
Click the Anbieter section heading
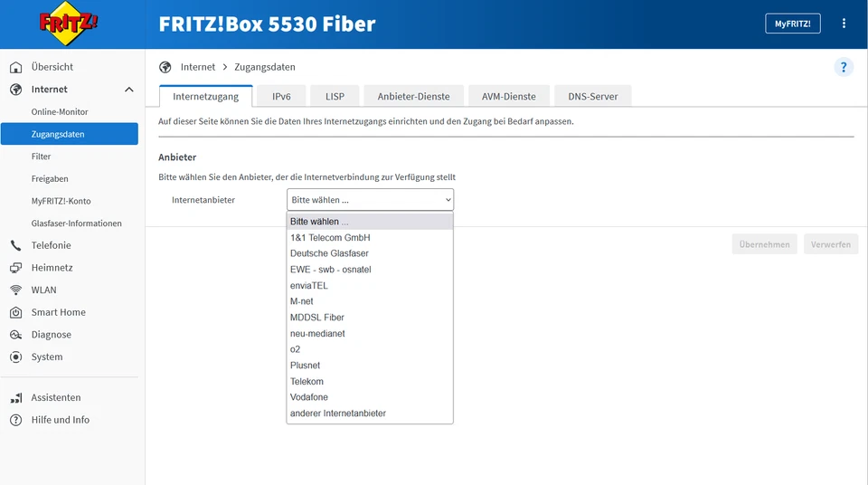pyautogui.click(x=177, y=157)
